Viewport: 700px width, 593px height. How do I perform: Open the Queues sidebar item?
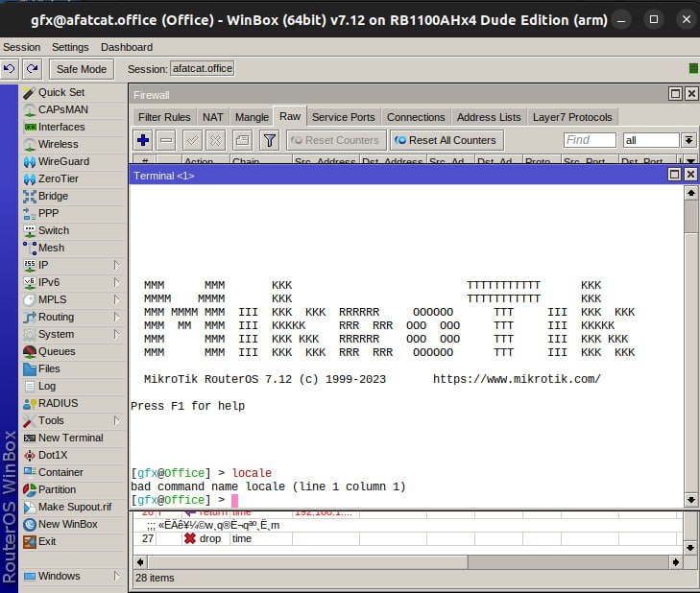pyautogui.click(x=56, y=351)
